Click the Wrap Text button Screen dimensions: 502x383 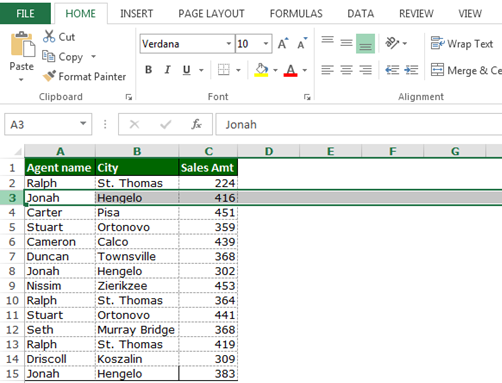tap(462, 43)
